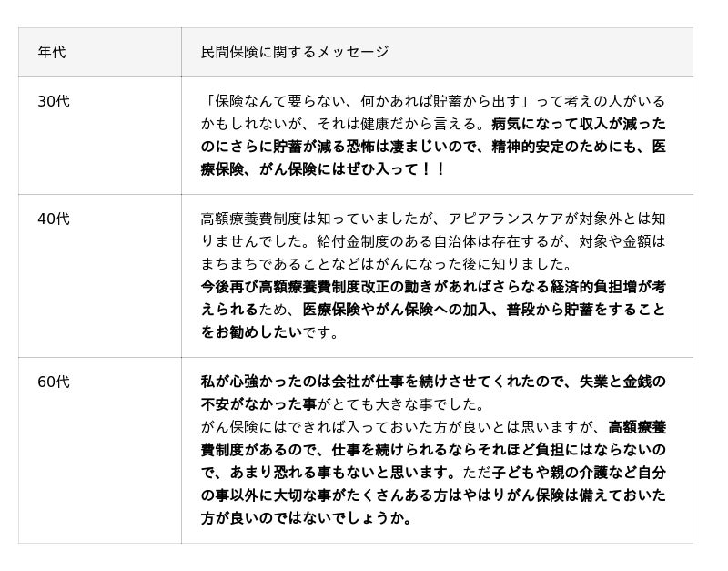Click the "年代" column header cell
The height and width of the screenshot is (571, 728).
(52, 52)
